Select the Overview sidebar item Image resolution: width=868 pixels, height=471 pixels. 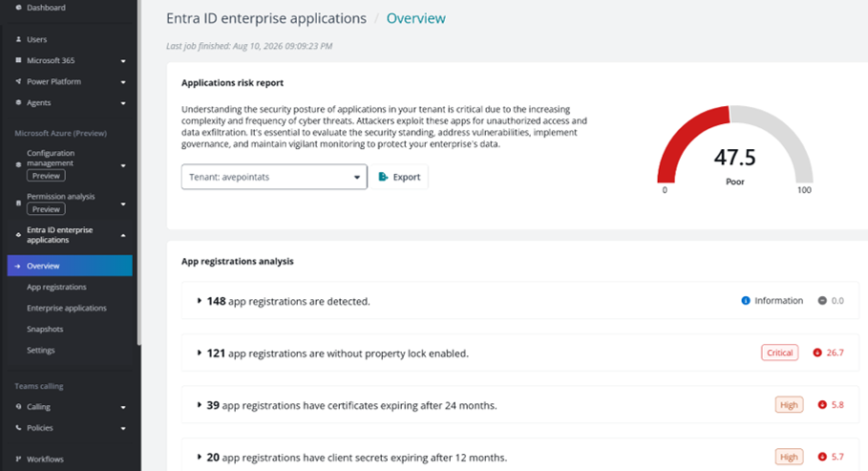pos(70,266)
